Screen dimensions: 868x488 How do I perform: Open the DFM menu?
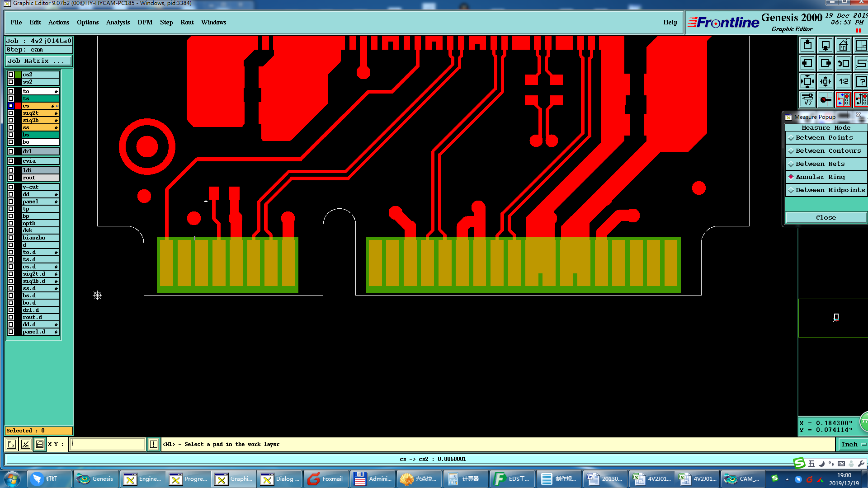point(145,23)
